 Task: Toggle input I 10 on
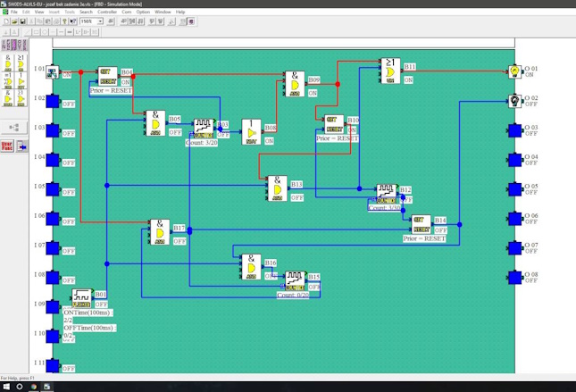pos(52,336)
